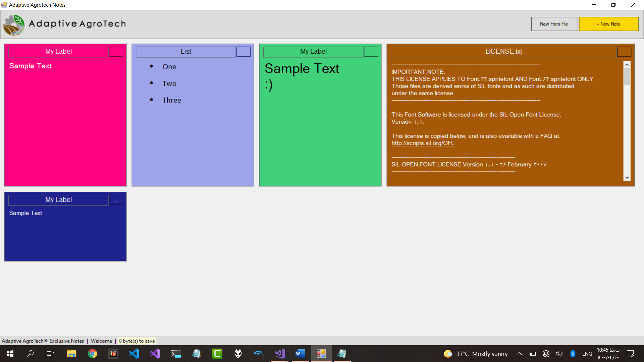
Task: Open the scripts.sil.org/OFL hyperlink
Action: 423,143
